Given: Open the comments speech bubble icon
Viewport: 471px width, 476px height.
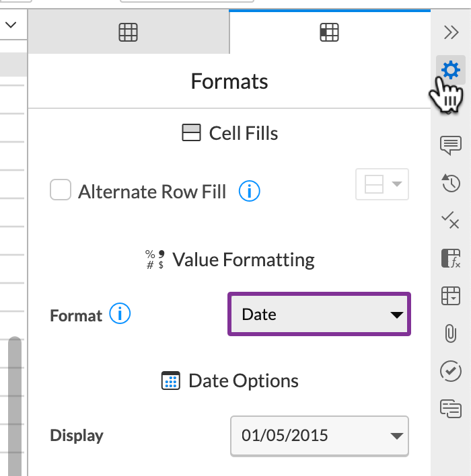Looking at the screenshot, I should point(450,145).
